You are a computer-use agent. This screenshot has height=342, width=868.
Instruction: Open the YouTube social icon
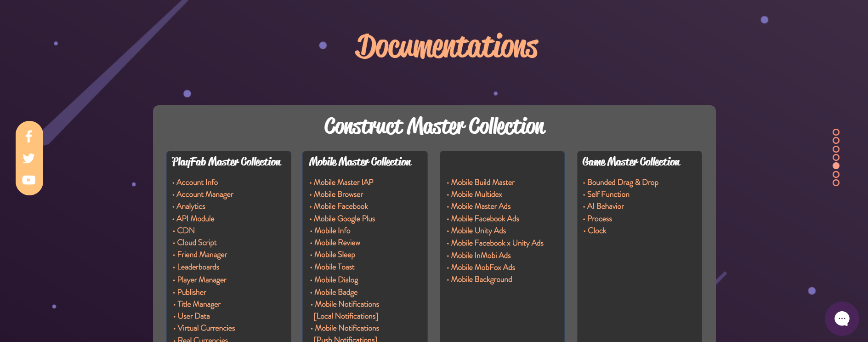[29, 180]
